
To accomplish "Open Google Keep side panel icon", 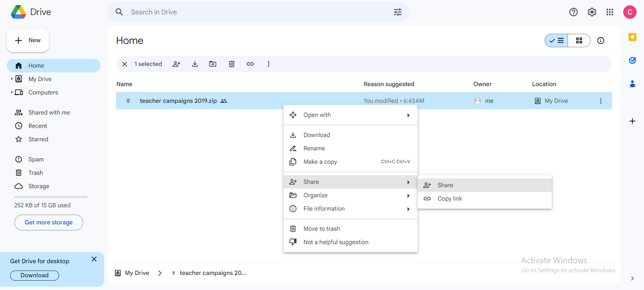I will pos(632,37).
